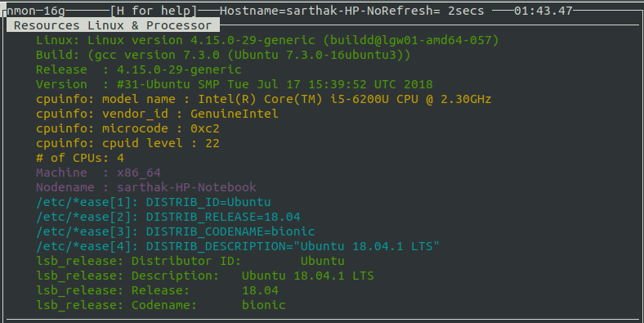Click the 01:43.47 clock display
This screenshot has width=644, height=323.
click(x=543, y=11)
